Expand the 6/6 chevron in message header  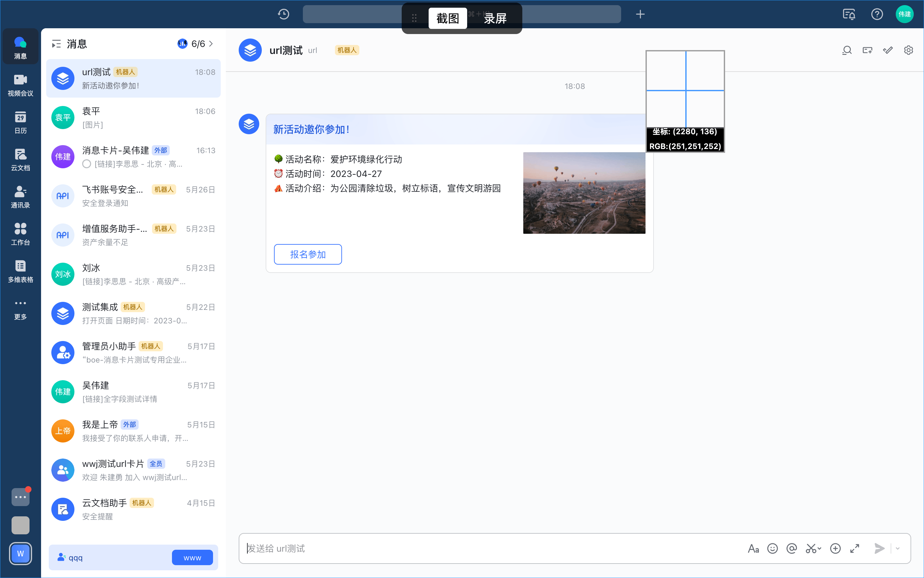(211, 44)
